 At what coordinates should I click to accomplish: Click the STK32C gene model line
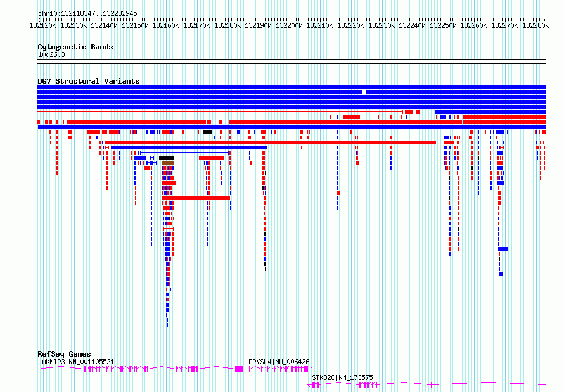coord(427,385)
